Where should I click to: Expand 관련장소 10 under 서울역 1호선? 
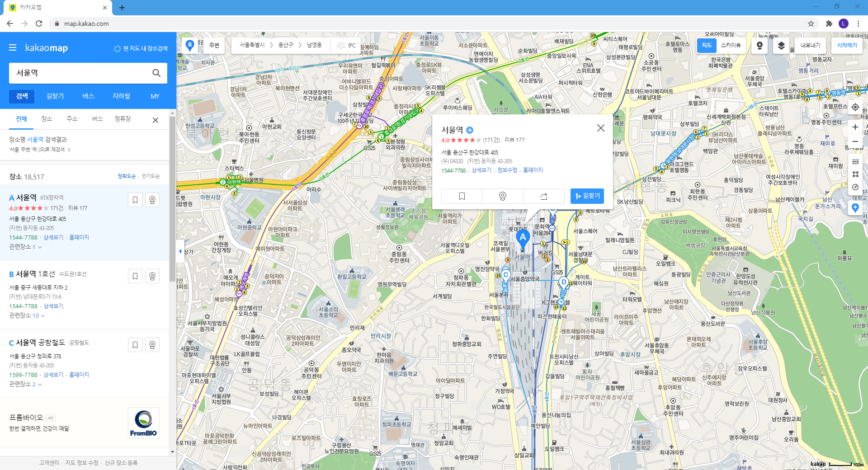[x=27, y=315]
